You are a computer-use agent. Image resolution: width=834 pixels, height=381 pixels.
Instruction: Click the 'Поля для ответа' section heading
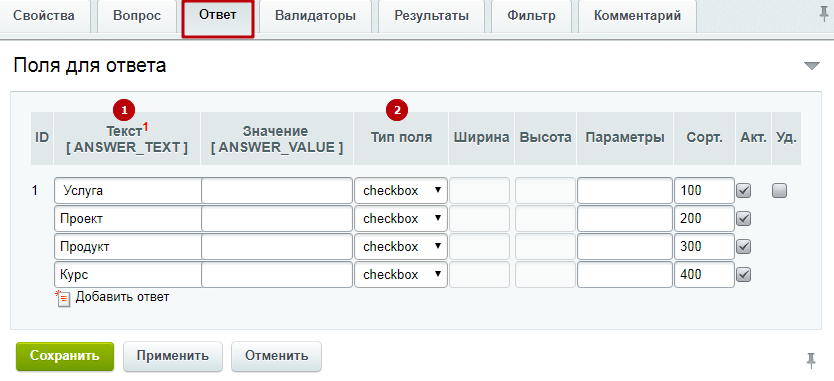point(90,65)
